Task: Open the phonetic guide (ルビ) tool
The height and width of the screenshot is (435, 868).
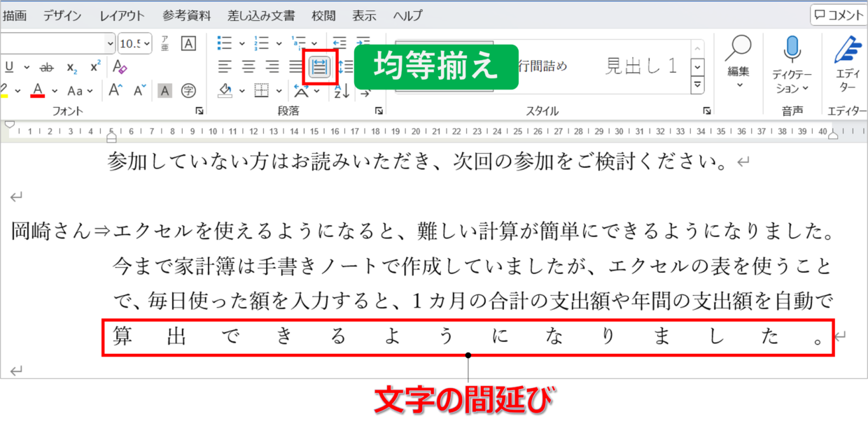Action: coord(165,43)
